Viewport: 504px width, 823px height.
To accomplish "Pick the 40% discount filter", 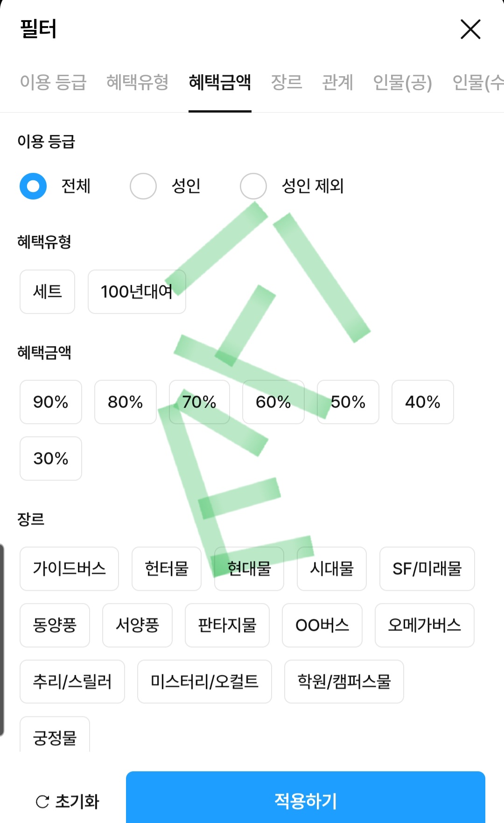I will point(422,402).
